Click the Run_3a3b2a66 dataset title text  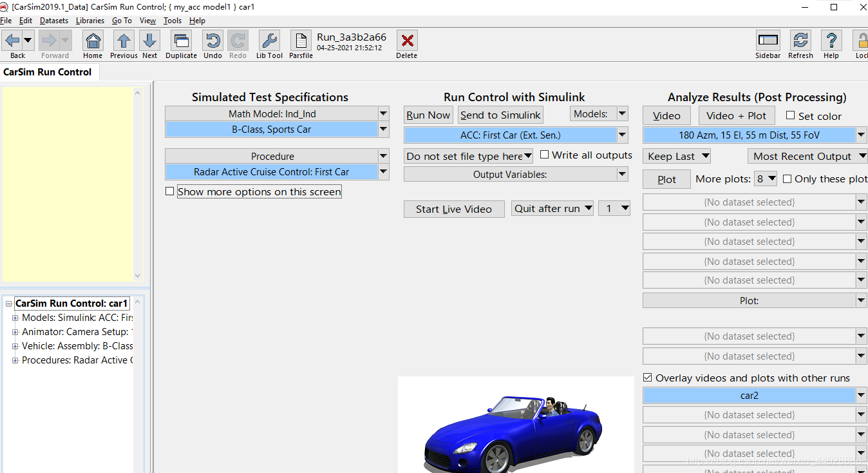coord(352,37)
